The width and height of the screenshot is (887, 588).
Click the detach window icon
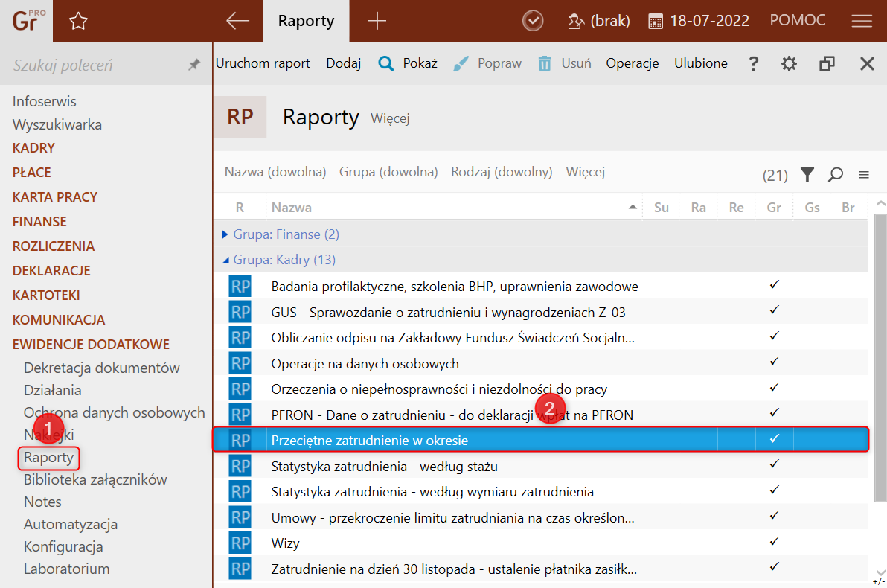click(827, 63)
